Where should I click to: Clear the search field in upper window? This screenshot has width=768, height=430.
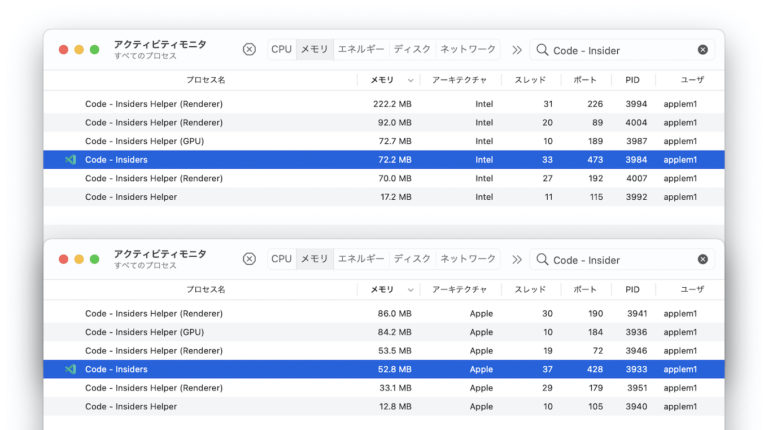click(x=702, y=49)
